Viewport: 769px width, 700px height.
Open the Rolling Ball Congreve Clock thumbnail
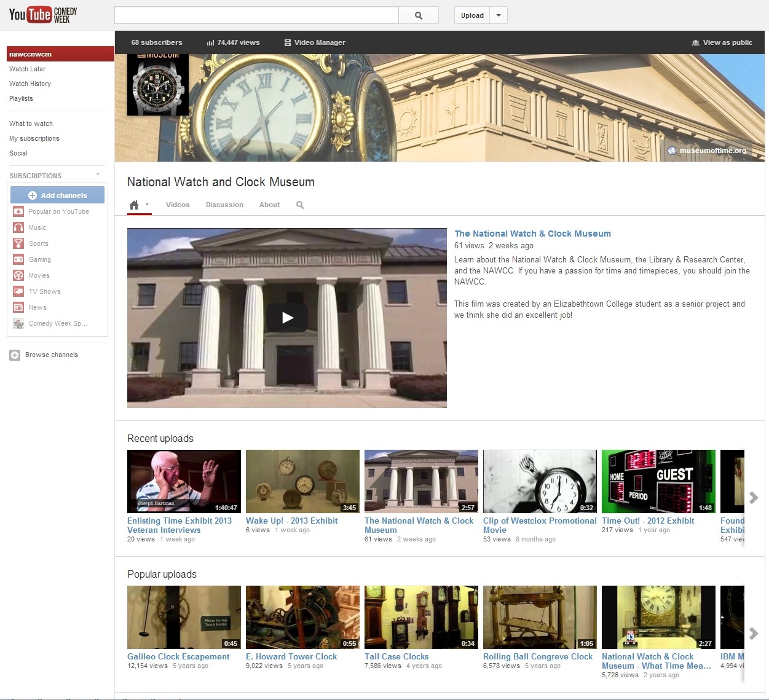click(540, 618)
